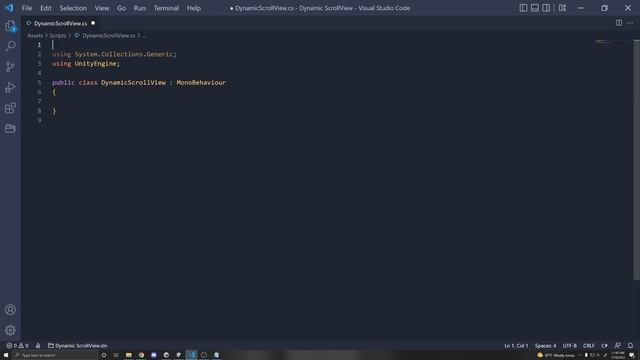The image size is (640, 360).
Task: Open the Extensions view
Action: point(10,108)
